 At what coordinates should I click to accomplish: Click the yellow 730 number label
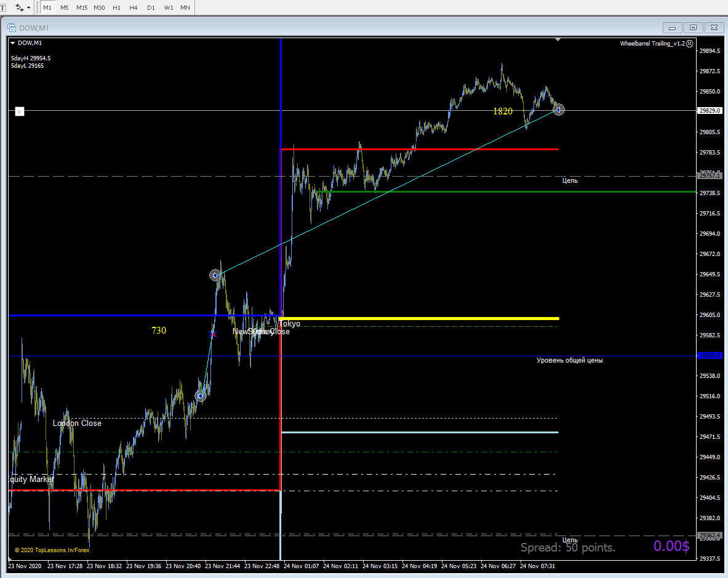point(159,331)
